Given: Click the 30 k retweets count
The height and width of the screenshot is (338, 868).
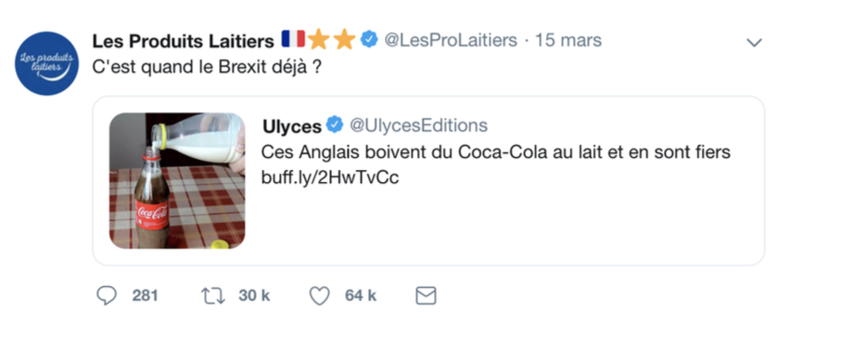Looking at the screenshot, I should tap(254, 296).
